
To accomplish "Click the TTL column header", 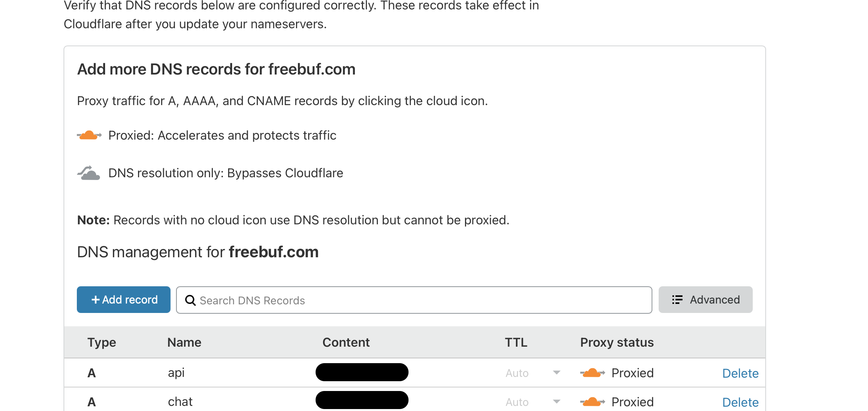I will point(516,342).
